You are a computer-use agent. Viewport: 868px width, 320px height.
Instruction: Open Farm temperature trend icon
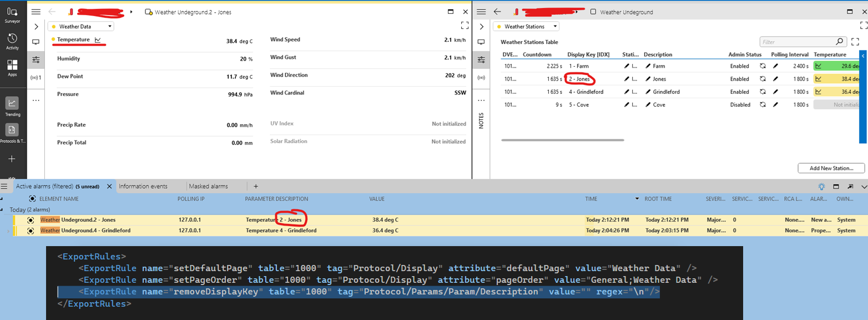[x=818, y=66]
